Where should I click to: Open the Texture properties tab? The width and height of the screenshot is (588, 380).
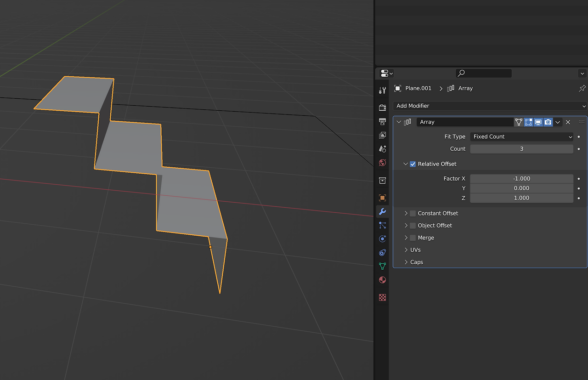pyautogui.click(x=382, y=297)
